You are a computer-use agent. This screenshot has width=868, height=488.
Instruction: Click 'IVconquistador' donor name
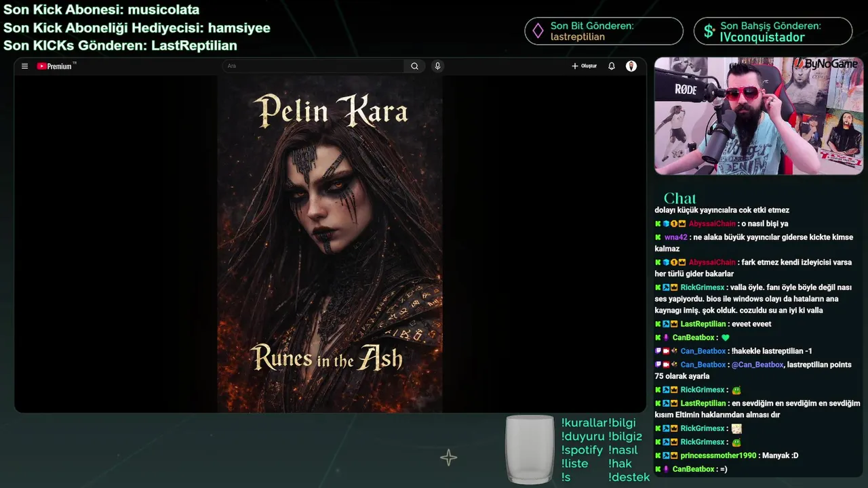point(762,37)
